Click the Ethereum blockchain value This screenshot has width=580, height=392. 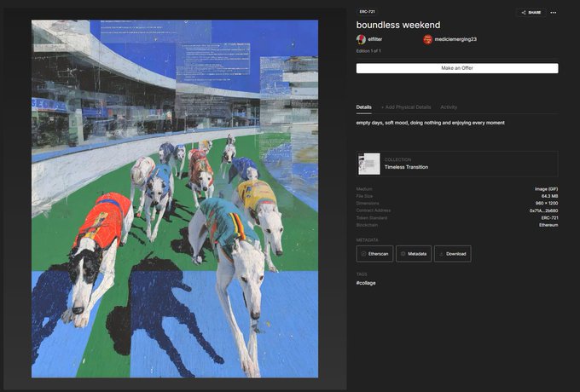coord(548,225)
